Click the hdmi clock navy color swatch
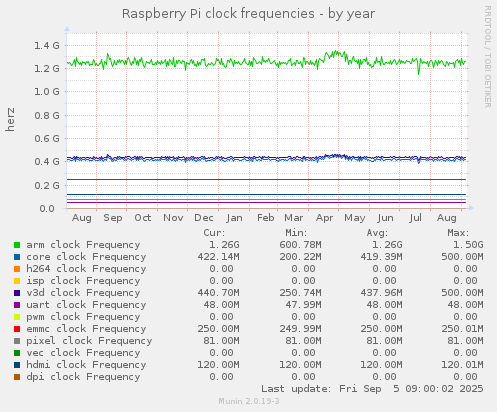 tap(17, 365)
